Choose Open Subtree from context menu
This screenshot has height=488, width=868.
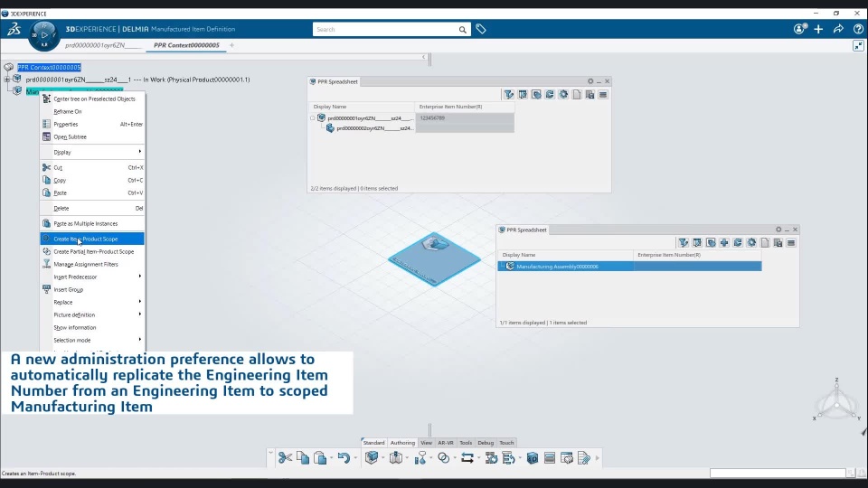(92, 137)
